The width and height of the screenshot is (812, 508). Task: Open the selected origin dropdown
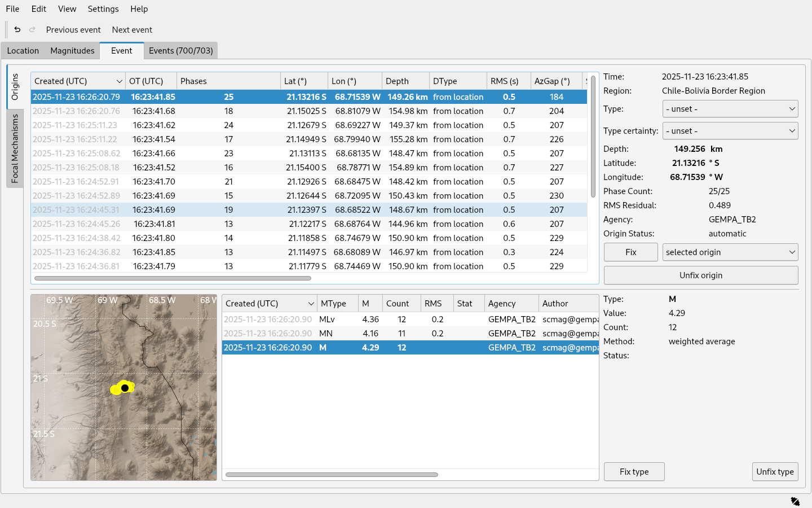coord(730,252)
